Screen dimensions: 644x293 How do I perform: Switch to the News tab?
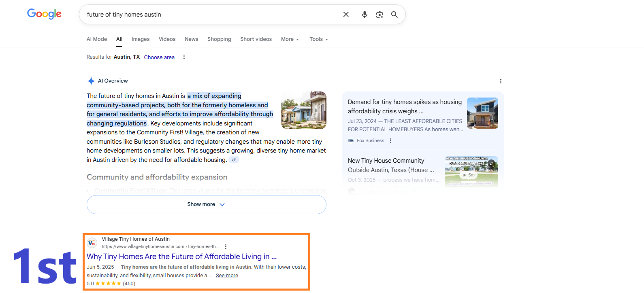pyautogui.click(x=192, y=39)
